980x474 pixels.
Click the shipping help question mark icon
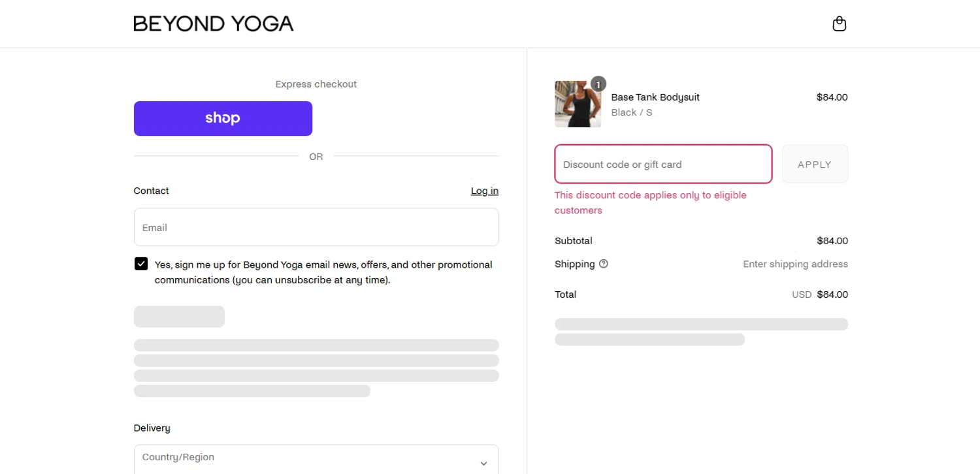(x=604, y=264)
